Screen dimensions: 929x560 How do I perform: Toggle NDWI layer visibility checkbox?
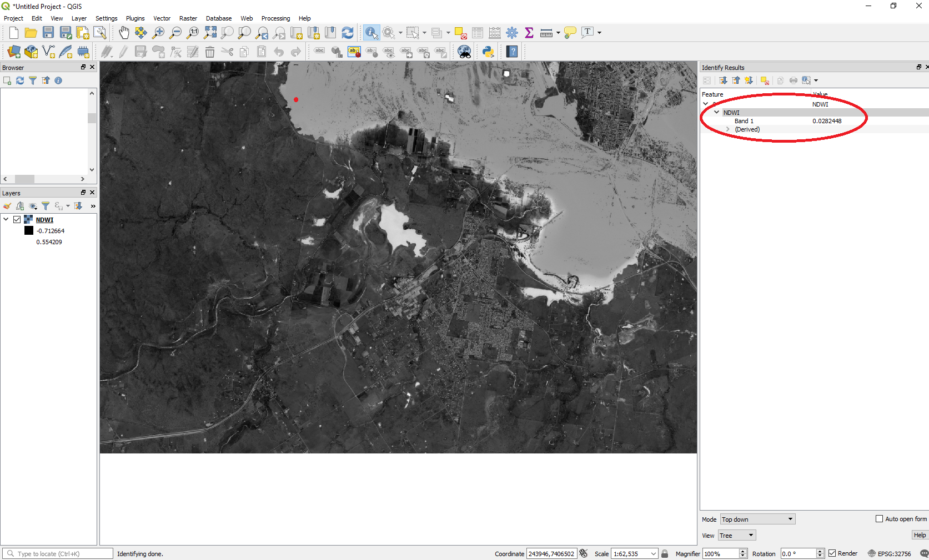(x=17, y=220)
